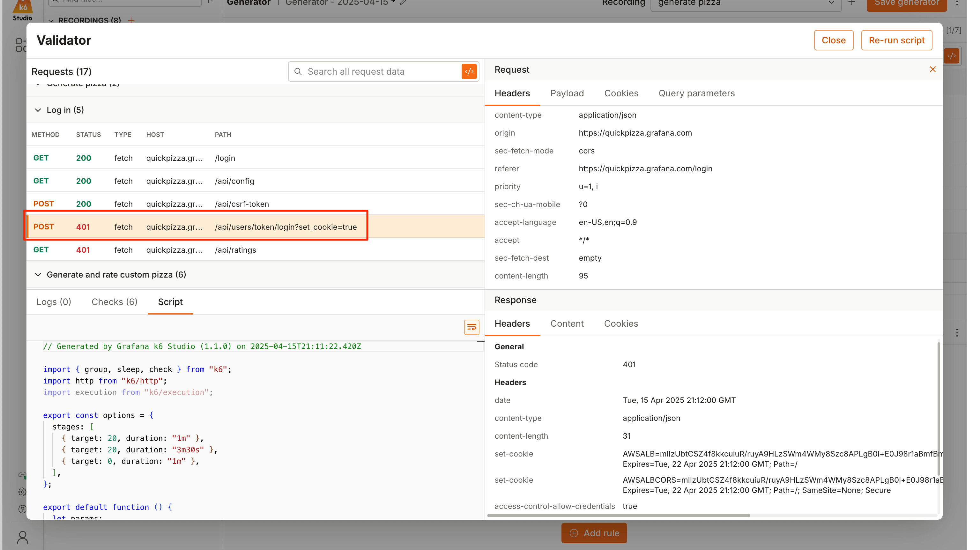This screenshot has width=980, height=550.
Task: Click the response panel horizontal scrollbar
Action: pos(618,516)
